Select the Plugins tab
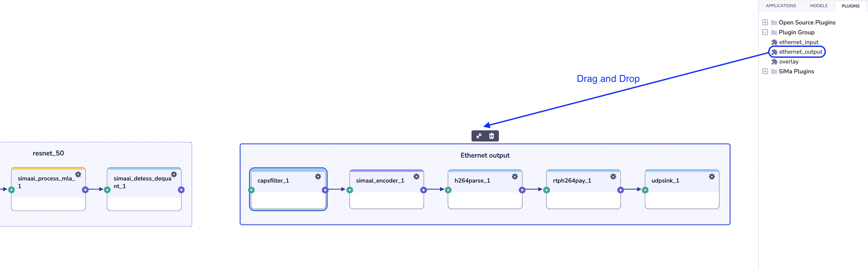 tap(850, 6)
